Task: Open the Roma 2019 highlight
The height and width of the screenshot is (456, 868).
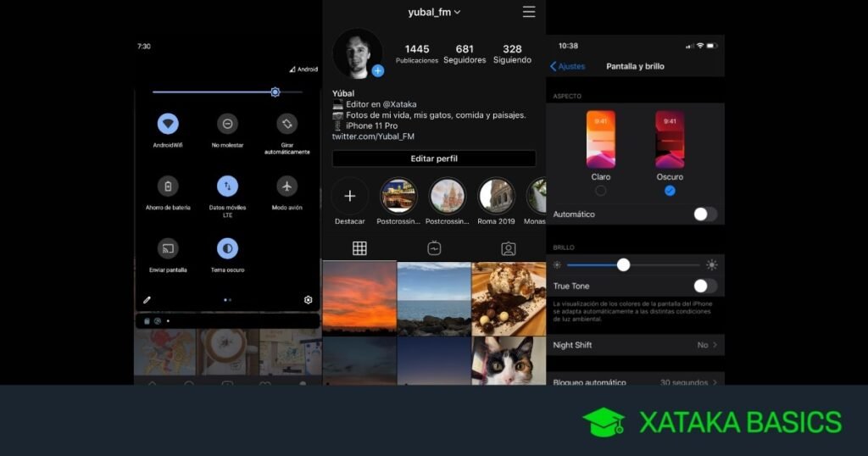Action: (x=496, y=196)
